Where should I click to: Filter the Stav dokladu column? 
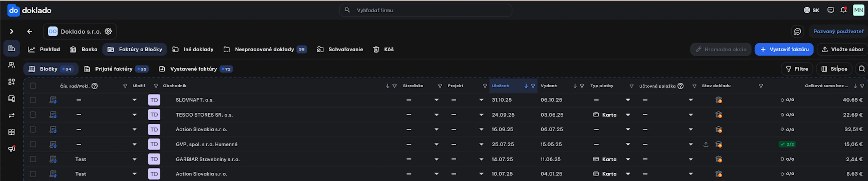pos(760,86)
